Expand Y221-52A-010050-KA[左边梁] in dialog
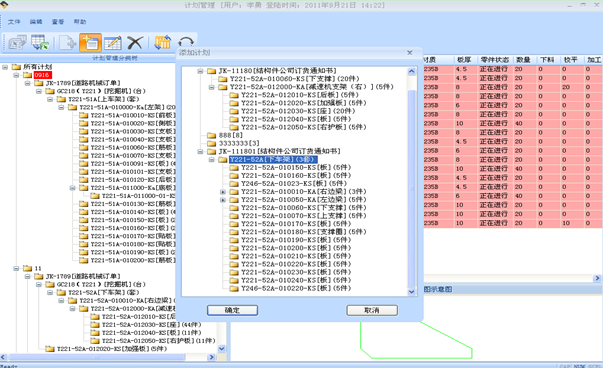Image resolution: width=603 pixels, height=368 pixels. (223, 200)
